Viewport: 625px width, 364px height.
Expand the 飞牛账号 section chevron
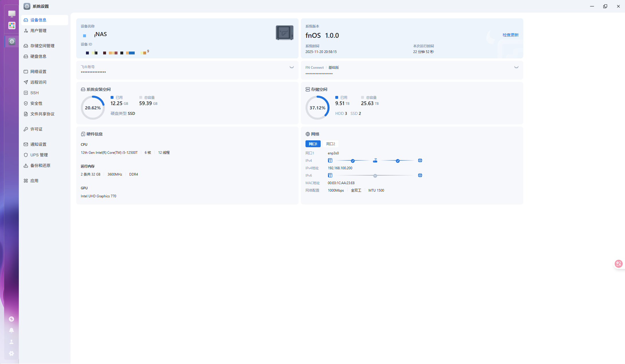tap(291, 68)
